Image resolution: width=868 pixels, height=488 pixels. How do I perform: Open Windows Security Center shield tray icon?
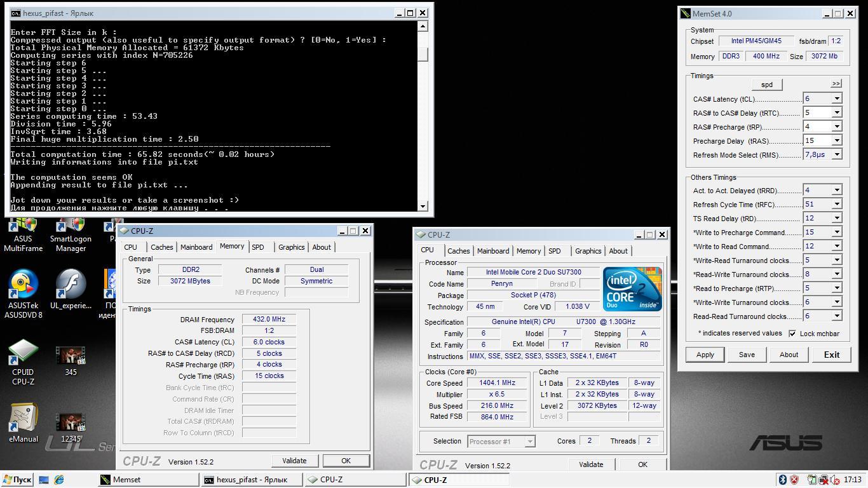click(x=794, y=480)
